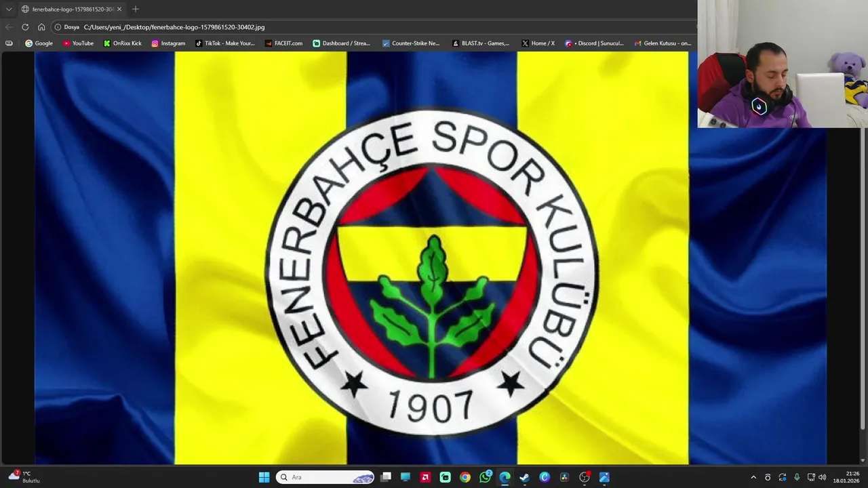The height and width of the screenshot is (488, 868).
Task: Open WhatsApp from the taskbar
Action: pyautogui.click(x=485, y=477)
